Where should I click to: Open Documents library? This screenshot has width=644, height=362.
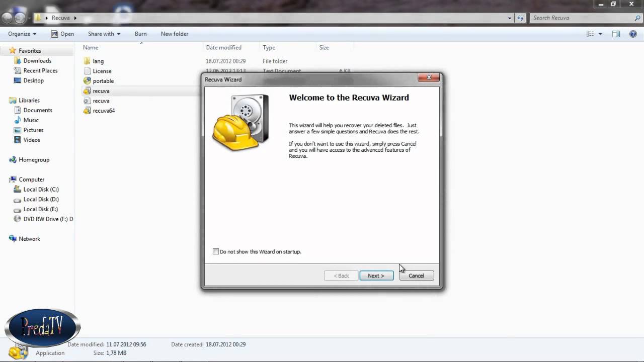38,110
